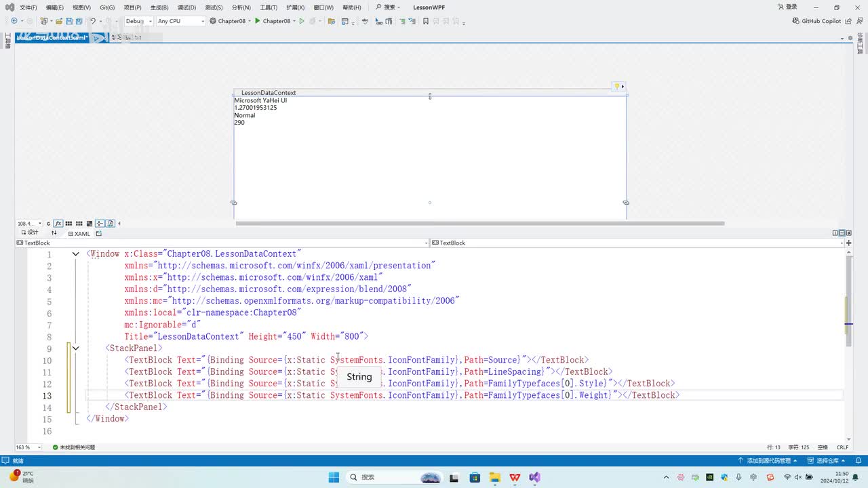
Task: Show hidden tray icons chevron
Action: [x=666, y=477]
